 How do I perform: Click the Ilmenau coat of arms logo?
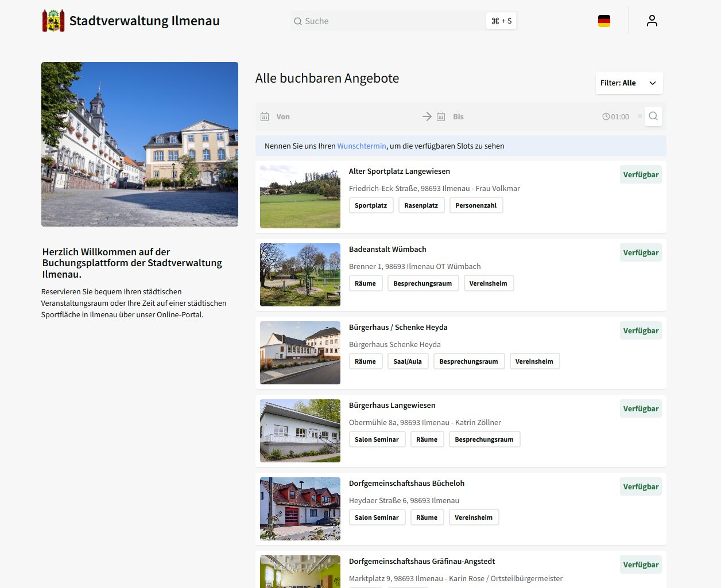point(53,21)
